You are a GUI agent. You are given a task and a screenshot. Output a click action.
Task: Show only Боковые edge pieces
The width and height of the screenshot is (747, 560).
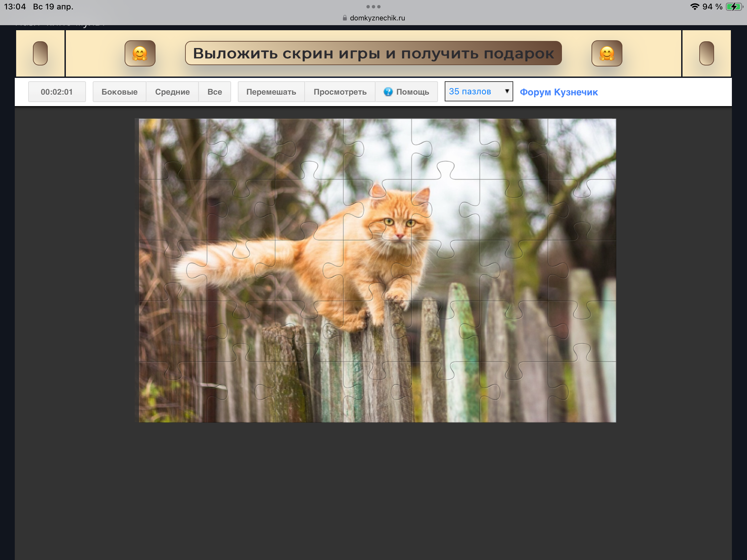click(x=119, y=92)
